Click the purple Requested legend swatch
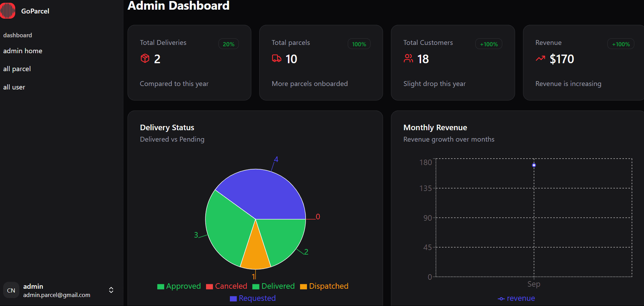The width and height of the screenshot is (644, 306). pos(233,299)
